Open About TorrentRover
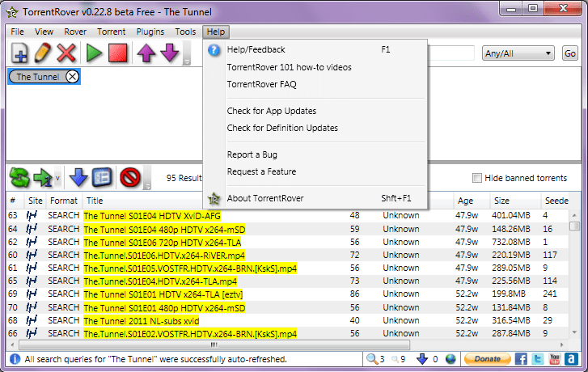This screenshot has width=588, height=372. click(x=315, y=198)
